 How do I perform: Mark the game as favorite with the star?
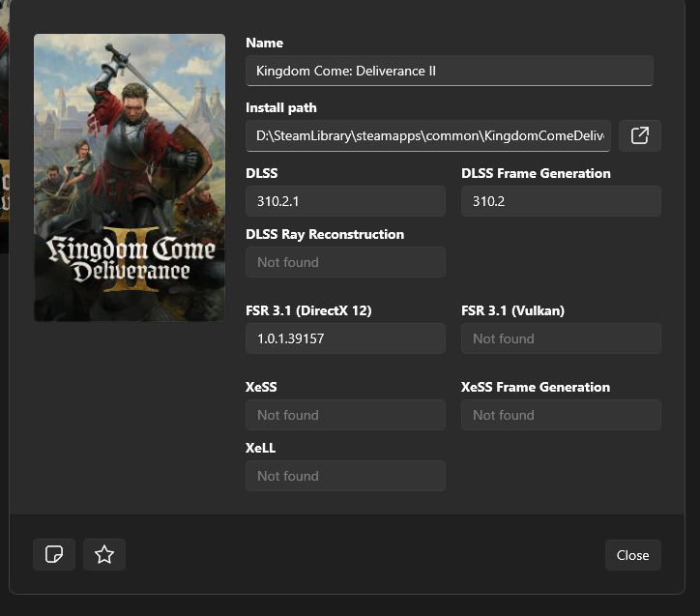click(x=104, y=554)
